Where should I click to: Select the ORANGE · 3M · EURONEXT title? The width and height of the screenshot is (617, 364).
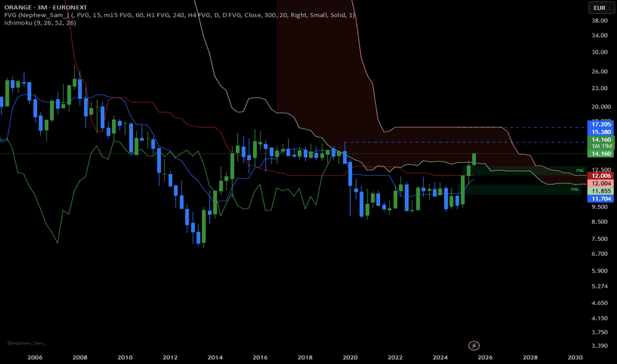[46, 7]
